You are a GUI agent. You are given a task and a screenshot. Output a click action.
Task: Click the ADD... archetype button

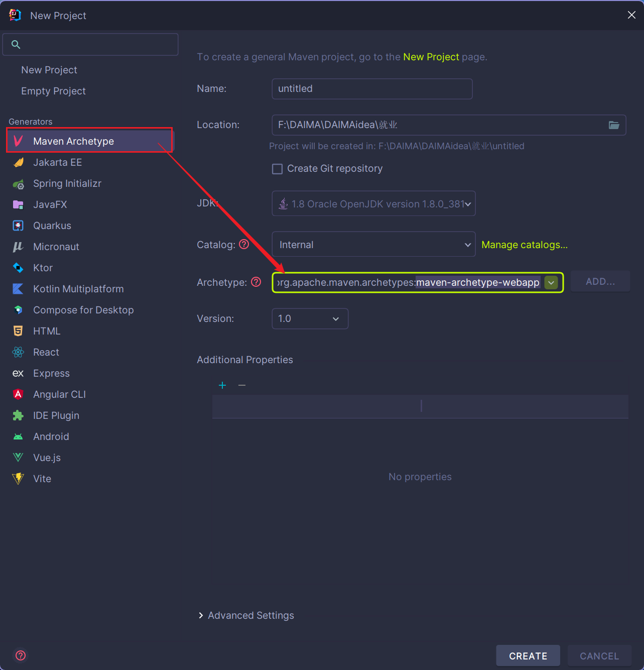(600, 282)
